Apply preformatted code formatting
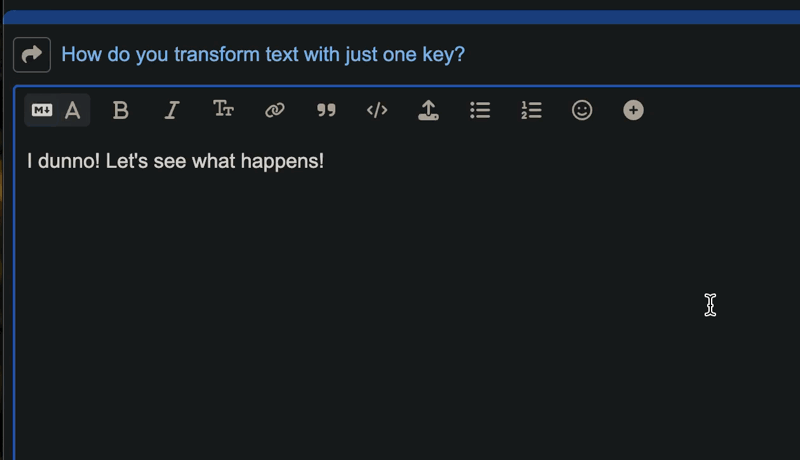 (x=377, y=110)
